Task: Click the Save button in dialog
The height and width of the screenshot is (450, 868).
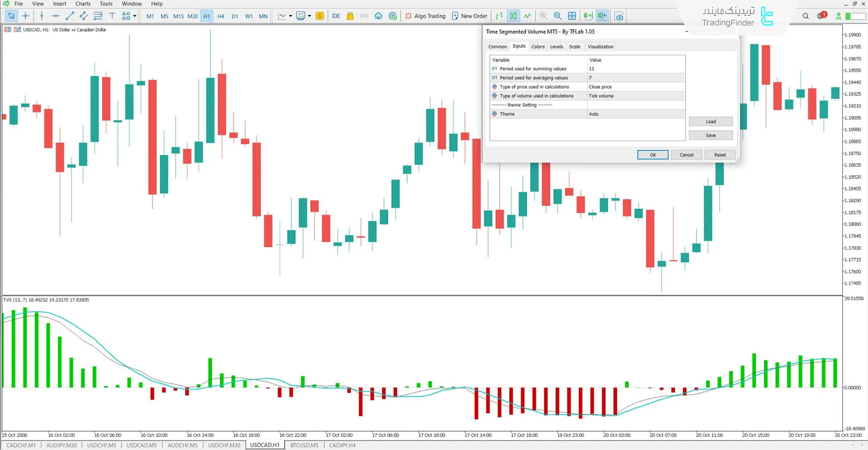Action: click(x=711, y=135)
